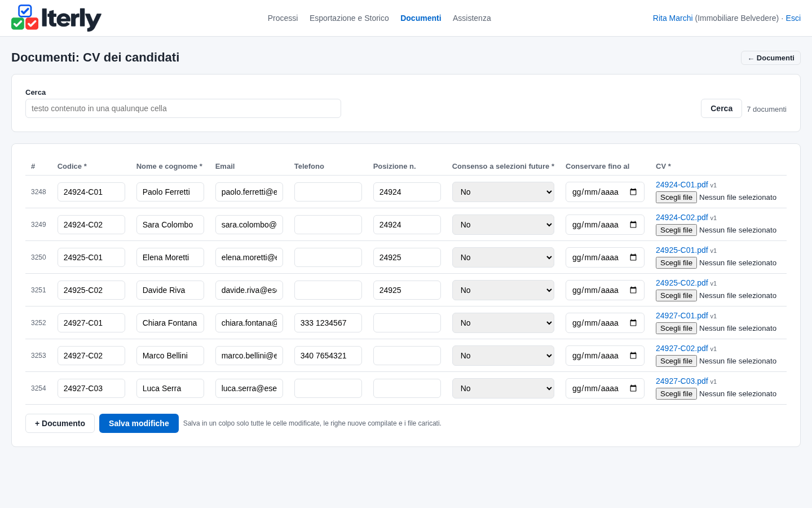
Task: Expand Consenso dropdown for Marco Bellini
Action: tap(503, 356)
